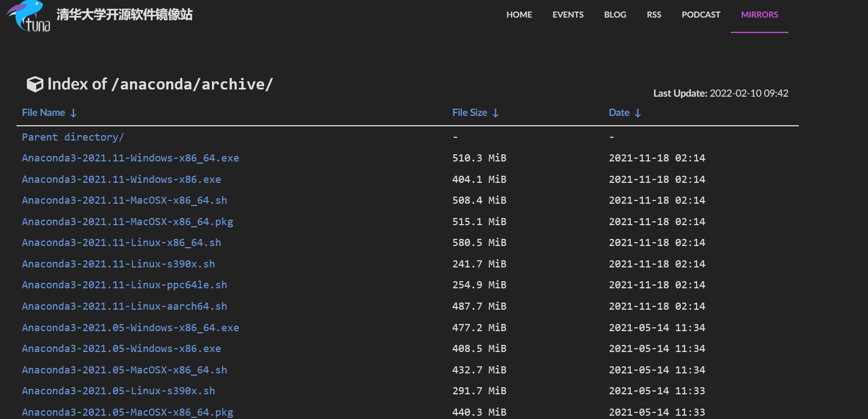
Task: Download Anaconda3-2021.05-MacOSX-x86_64.pkg
Action: click(127, 412)
